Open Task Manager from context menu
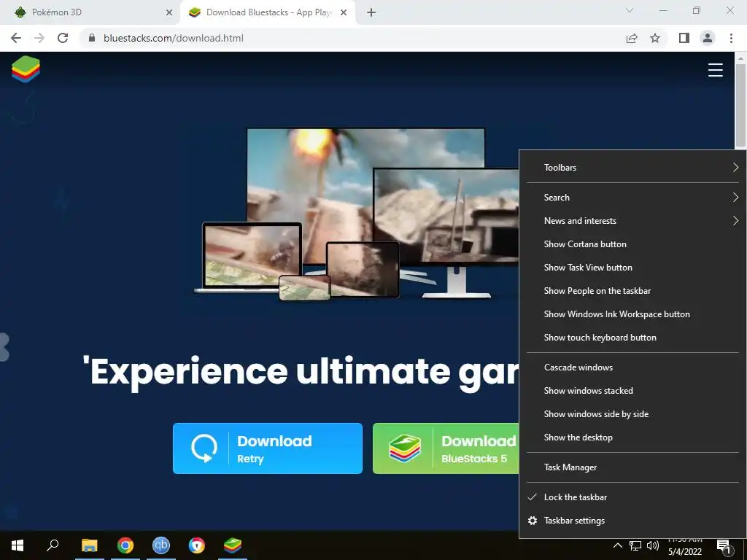The width and height of the screenshot is (747, 560). click(x=632, y=467)
